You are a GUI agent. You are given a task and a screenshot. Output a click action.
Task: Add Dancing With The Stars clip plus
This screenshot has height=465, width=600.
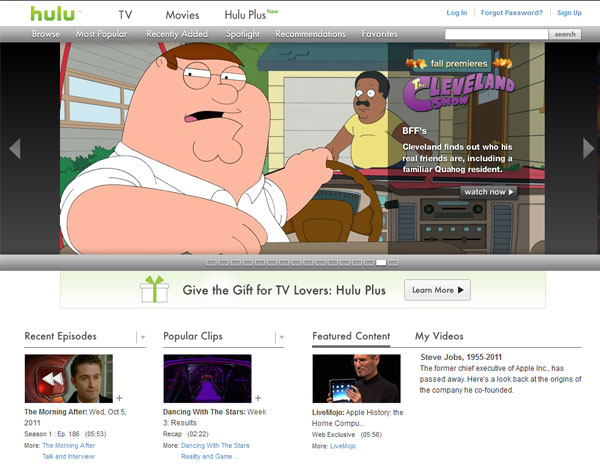tap(258, 398)
